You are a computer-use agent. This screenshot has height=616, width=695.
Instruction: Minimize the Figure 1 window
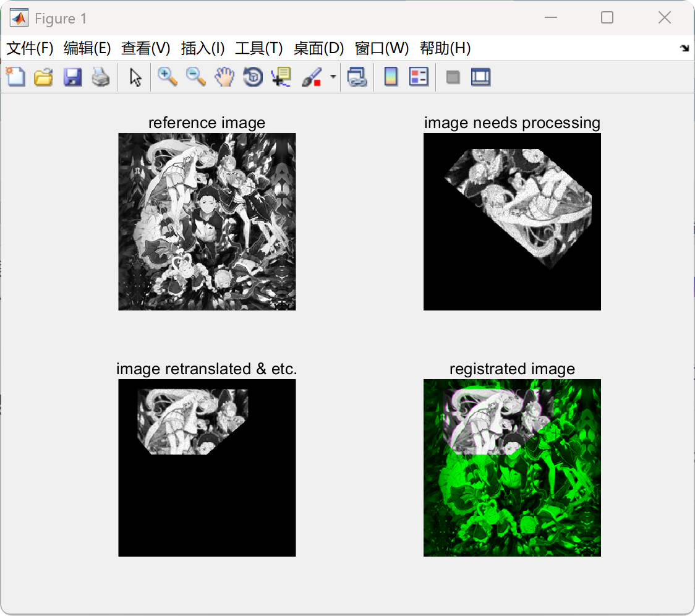coord(551,18)
